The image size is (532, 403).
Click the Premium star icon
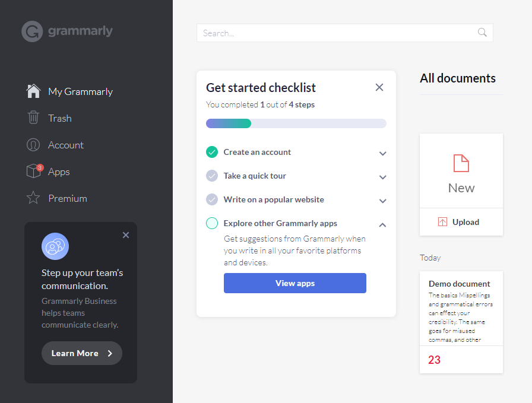click(x=33, y=198)
